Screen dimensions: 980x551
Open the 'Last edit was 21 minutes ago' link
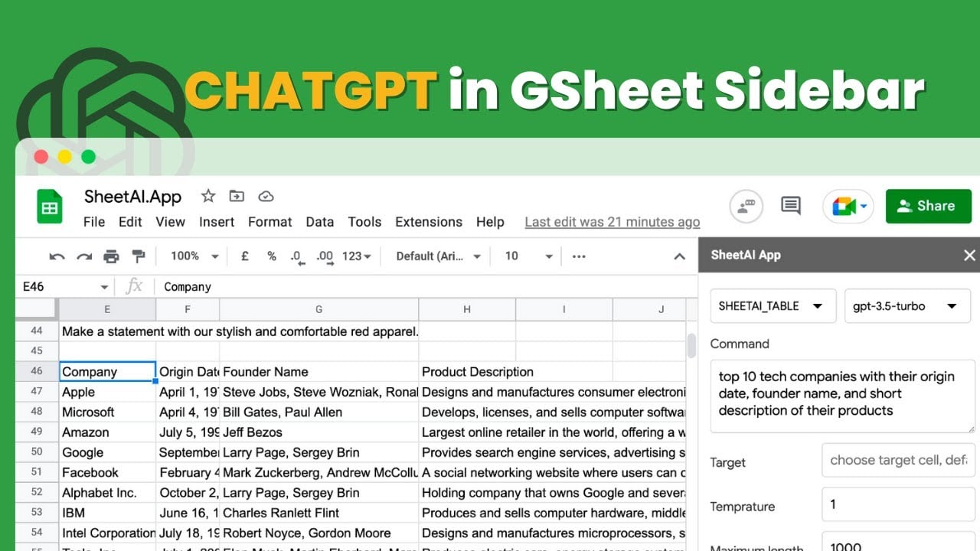click(612, 222)
